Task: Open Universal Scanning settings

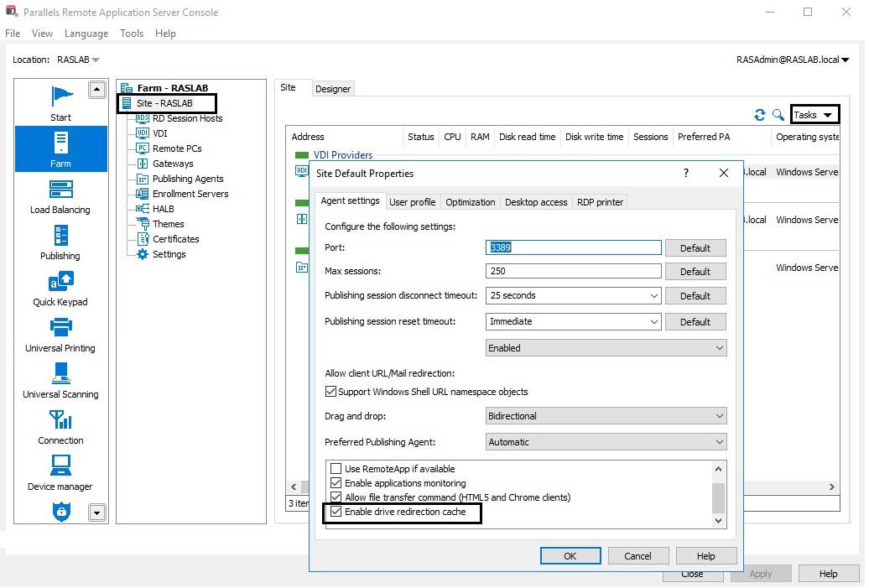Action: [x=60, y=382]
